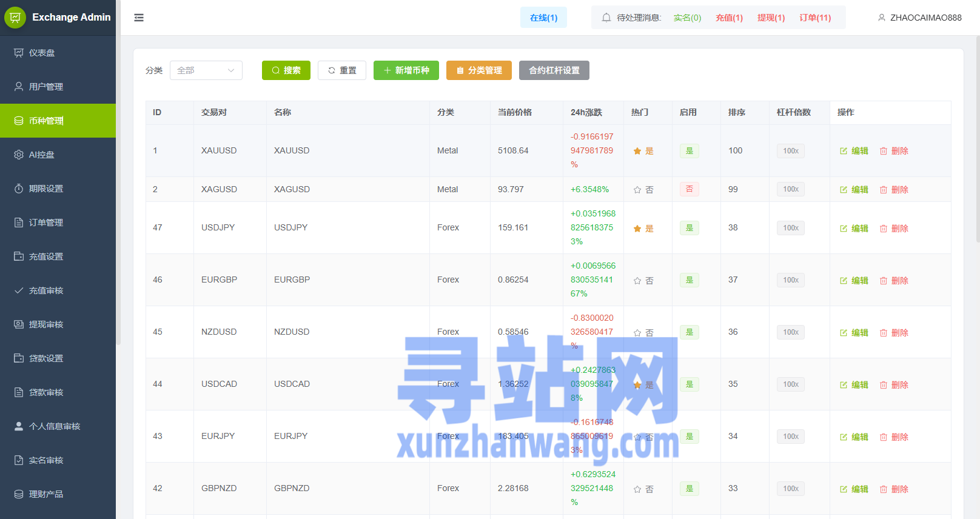980x519 pixels.
Task: Click the 实名审核 sidebar icon
Action: [x=19, y=460]
